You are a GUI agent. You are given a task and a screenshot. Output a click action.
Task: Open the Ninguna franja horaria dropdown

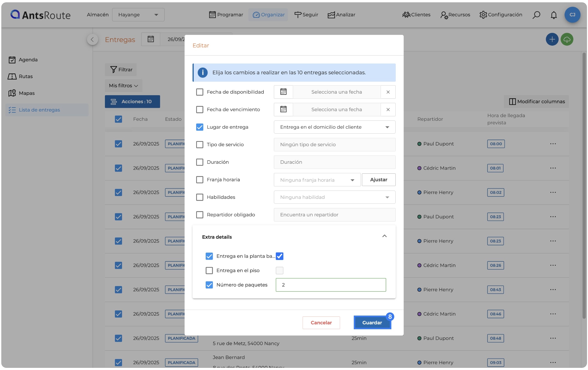[x=317, y=180]
